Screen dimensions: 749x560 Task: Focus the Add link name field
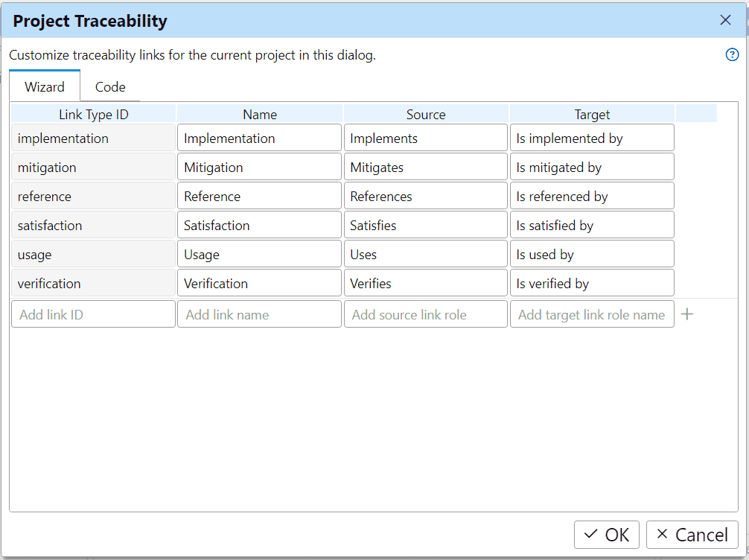click(x=259, y=314)
